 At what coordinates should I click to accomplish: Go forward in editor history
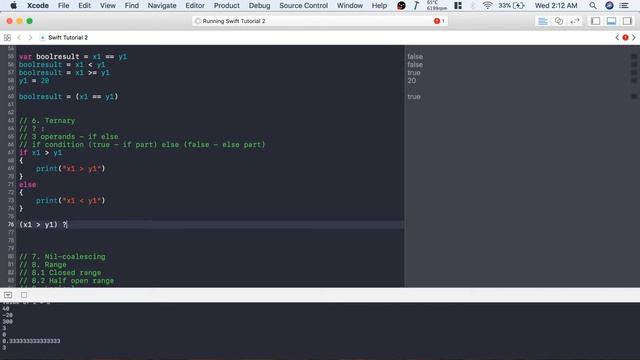coord(30,38)
